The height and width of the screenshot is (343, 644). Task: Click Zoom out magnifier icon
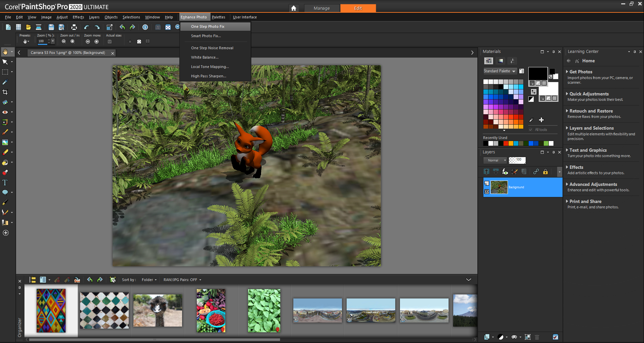(x=64, y=41)
